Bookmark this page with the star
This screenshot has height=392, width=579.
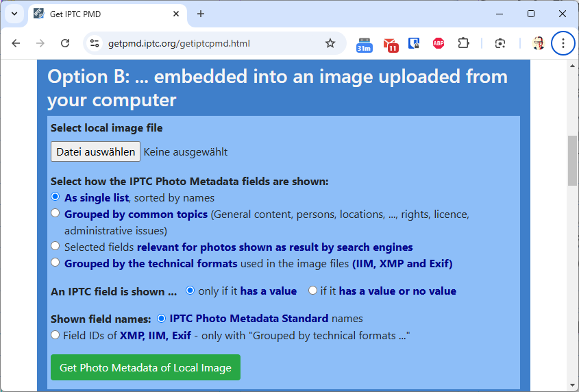[330, 43]
